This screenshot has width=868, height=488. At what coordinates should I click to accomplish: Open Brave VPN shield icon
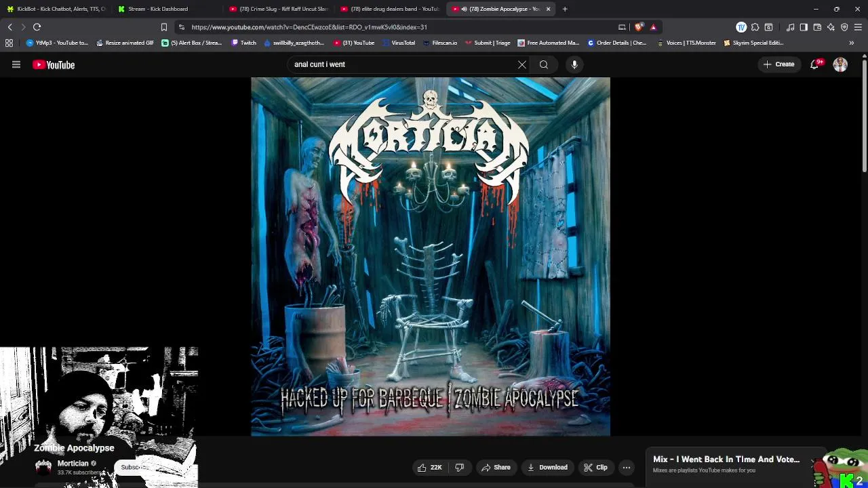coord(844,27)
